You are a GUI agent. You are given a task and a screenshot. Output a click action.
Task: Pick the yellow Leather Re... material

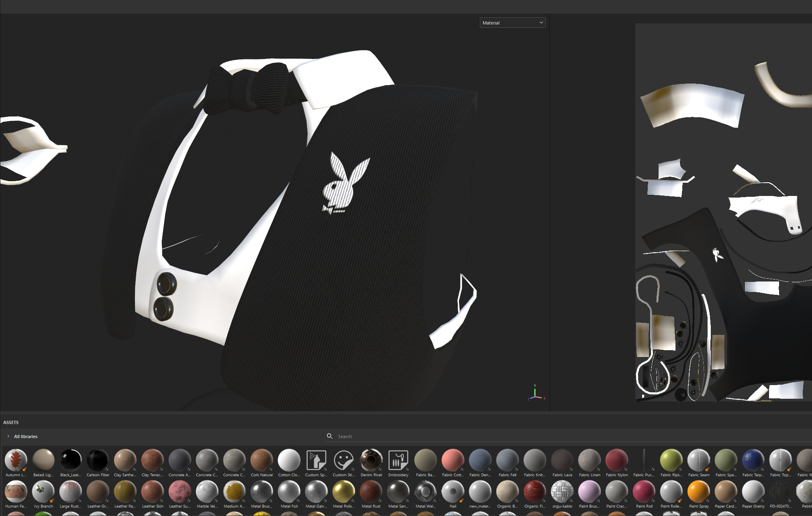(x=125, y=491)
